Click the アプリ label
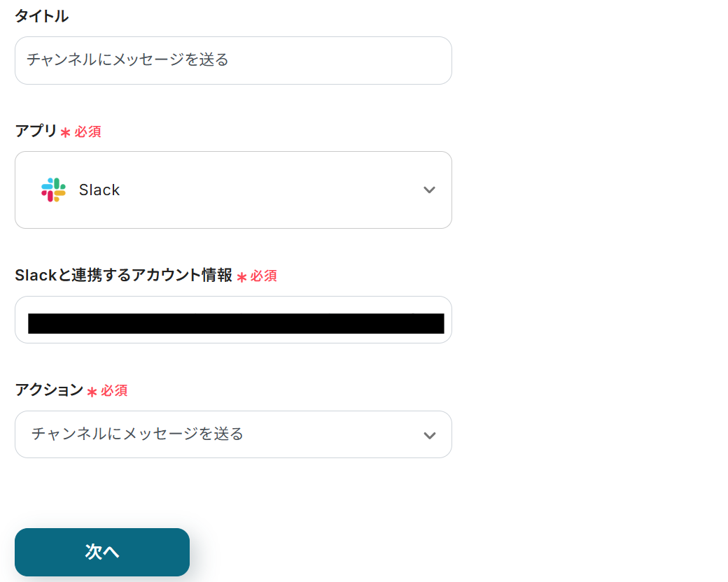The height and width of the screenshot is (582, 728). click(x=36, y=131)
